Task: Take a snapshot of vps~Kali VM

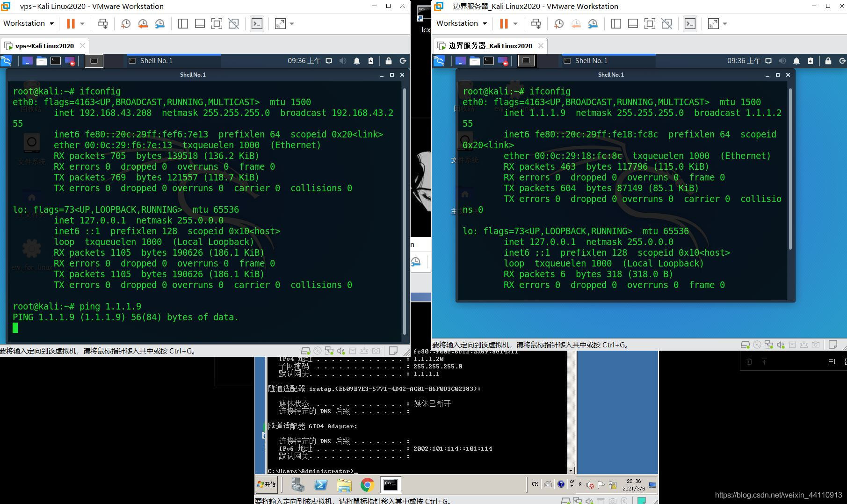Action: coord(125,23)
